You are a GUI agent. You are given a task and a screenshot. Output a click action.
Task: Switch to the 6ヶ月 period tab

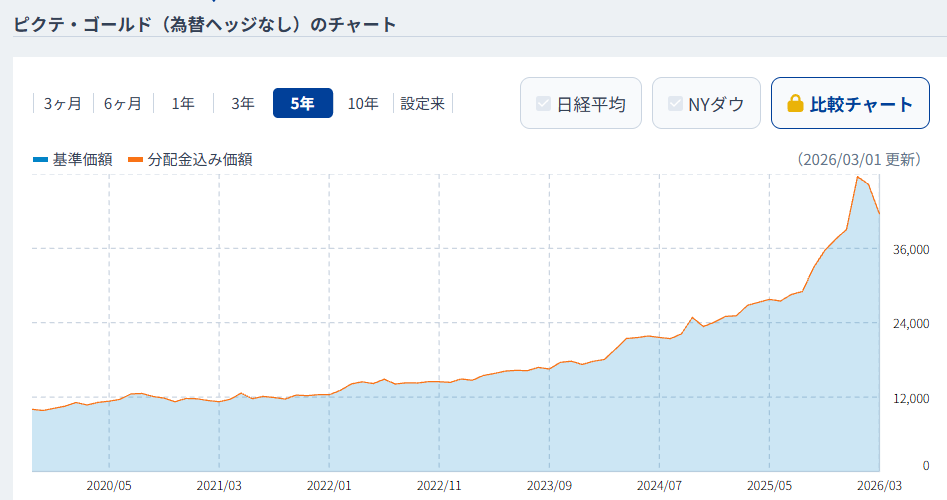123,103
